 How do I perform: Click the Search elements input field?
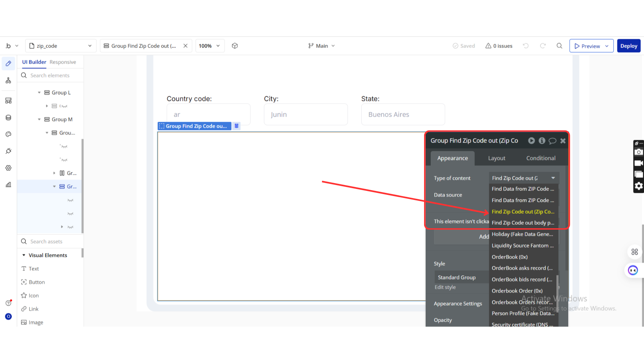(55, 75)
